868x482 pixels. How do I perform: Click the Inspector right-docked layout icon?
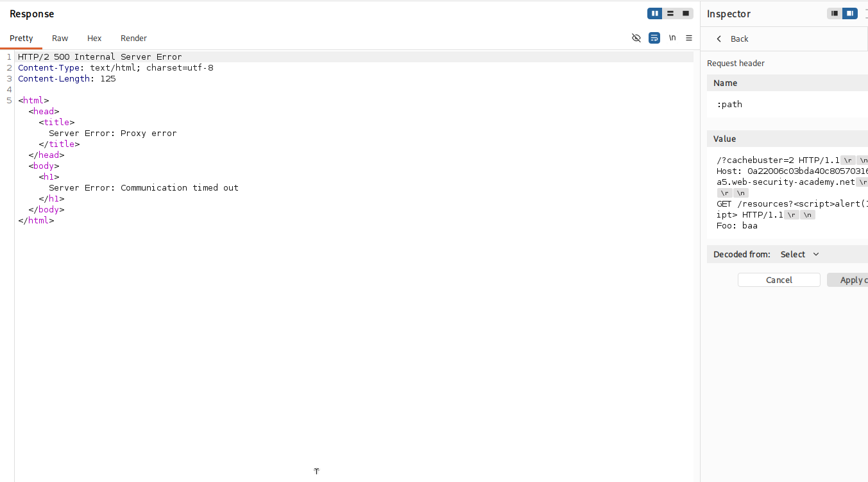click(849, 13)
